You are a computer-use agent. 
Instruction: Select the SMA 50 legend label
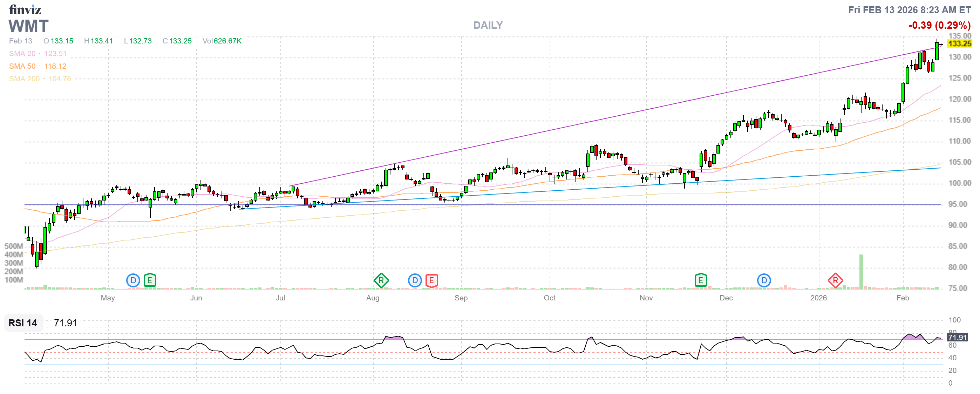coord(22,66)
